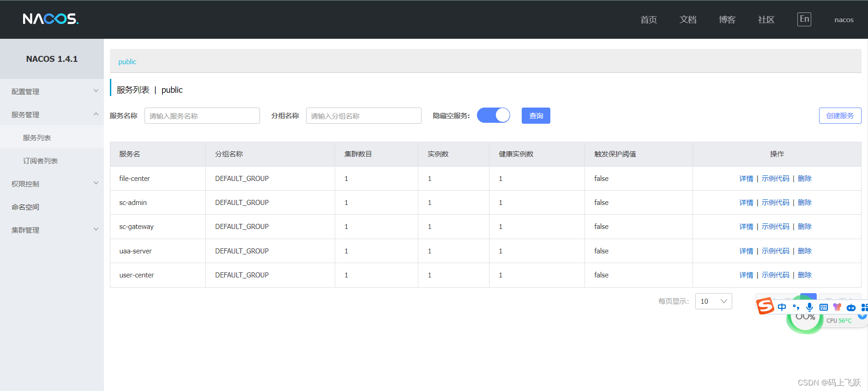Open 详情 for sc-admin
The image size is (868, 391).
[746, 203]
